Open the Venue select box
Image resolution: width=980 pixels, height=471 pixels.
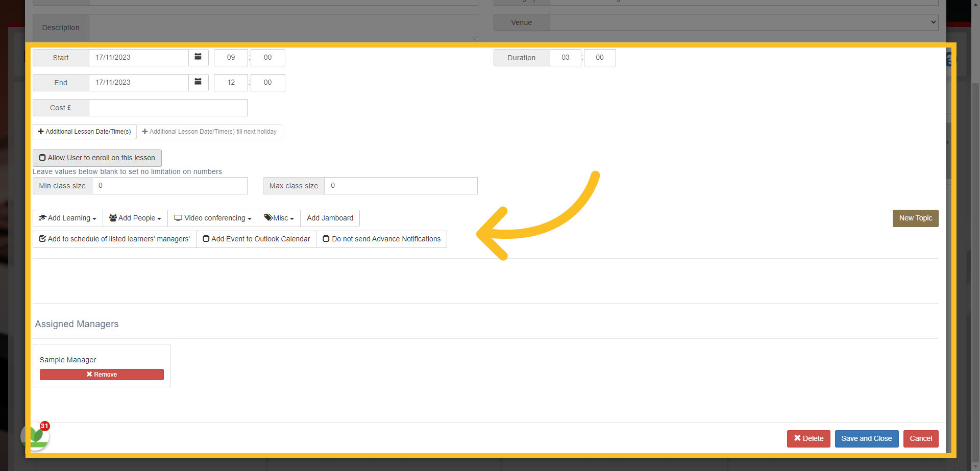click(744, 22)
